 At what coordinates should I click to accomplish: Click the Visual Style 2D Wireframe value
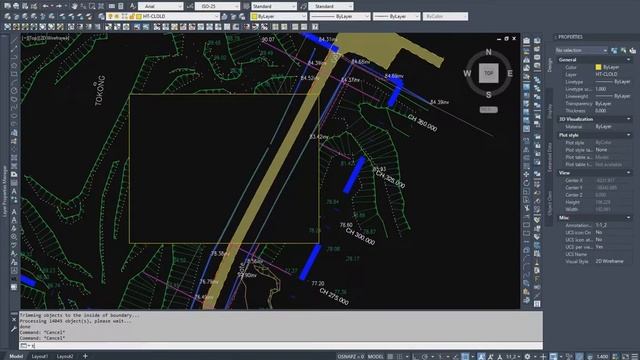click(x=609, y=261)
